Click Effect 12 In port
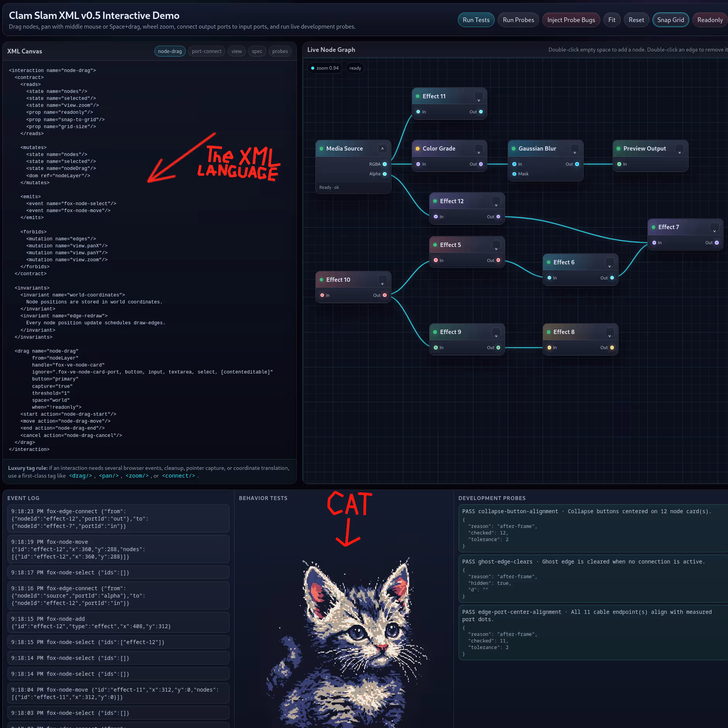 [436, 217]
